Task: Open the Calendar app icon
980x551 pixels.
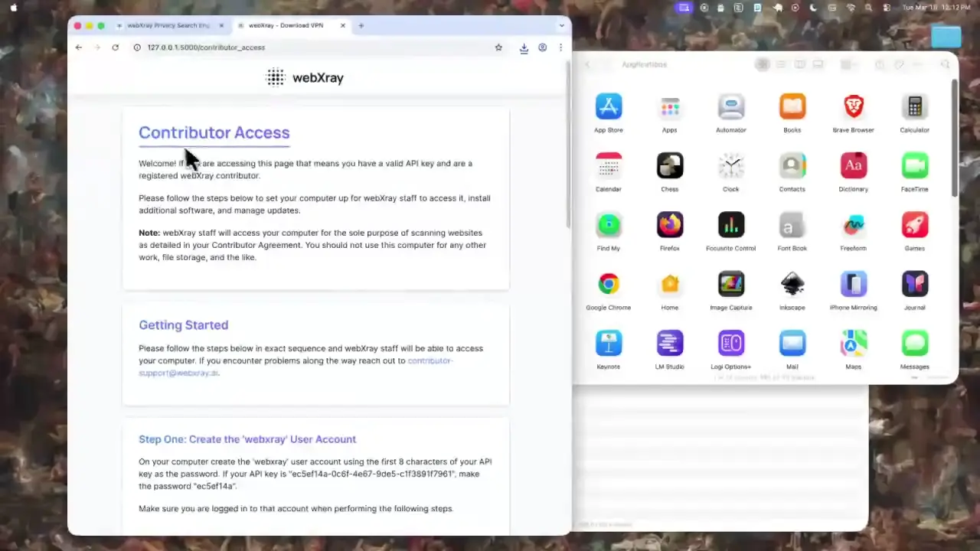Action: [609, 165]
